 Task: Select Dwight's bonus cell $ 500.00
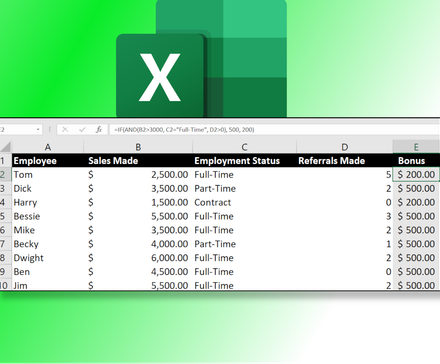pos(416,258)
